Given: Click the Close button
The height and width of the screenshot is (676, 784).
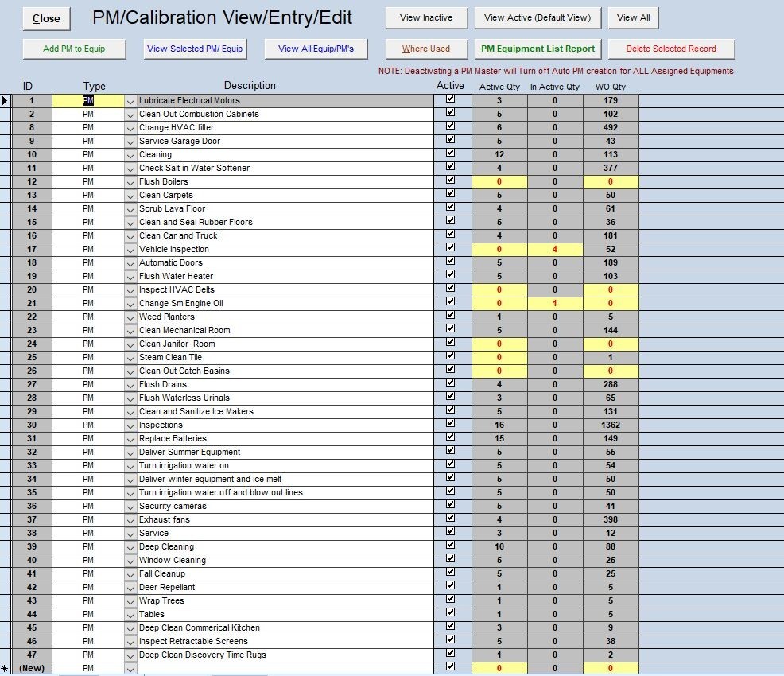Looking at the screenshot, I should point(45,17).
